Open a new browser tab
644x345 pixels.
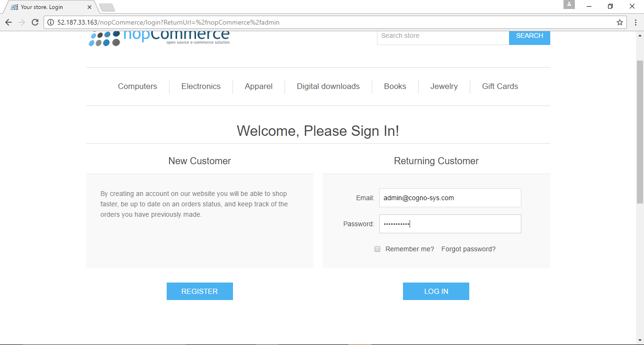point(107,7)
